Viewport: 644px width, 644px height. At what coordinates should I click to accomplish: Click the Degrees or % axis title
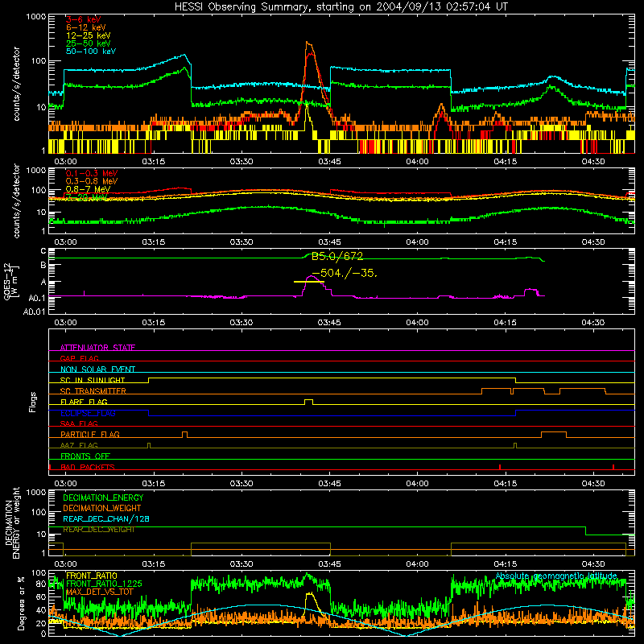(21, 603)
